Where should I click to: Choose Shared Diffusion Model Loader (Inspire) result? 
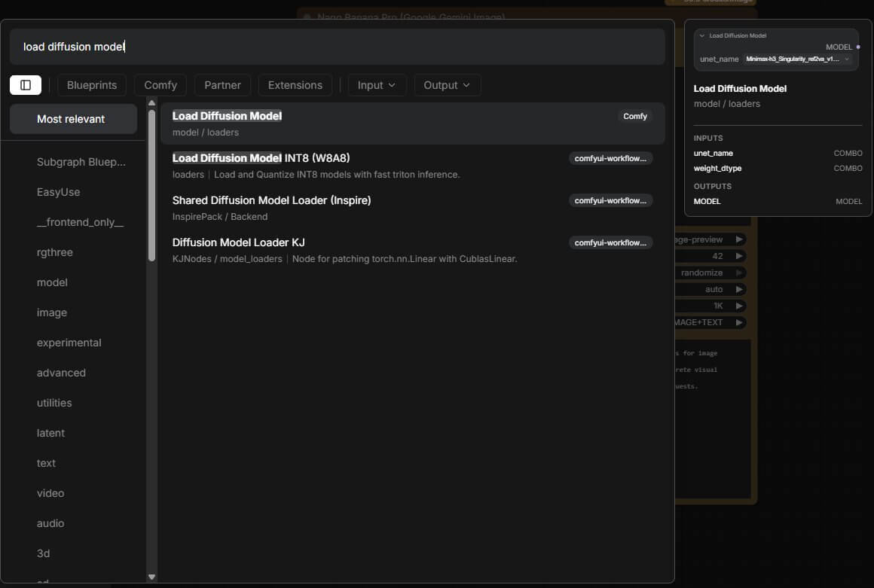pyautogui.click(x=412, y=209)
